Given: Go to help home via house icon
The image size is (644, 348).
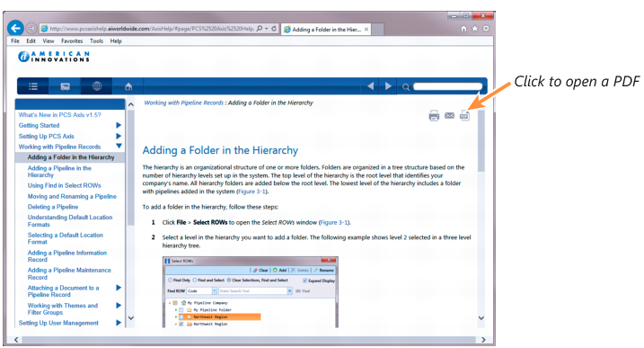Looking at the screenshot, I should point(128,86).
